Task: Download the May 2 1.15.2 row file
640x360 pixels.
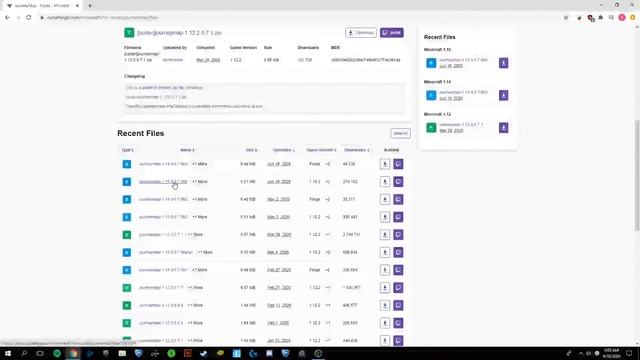Action: [x=384, y=217]
